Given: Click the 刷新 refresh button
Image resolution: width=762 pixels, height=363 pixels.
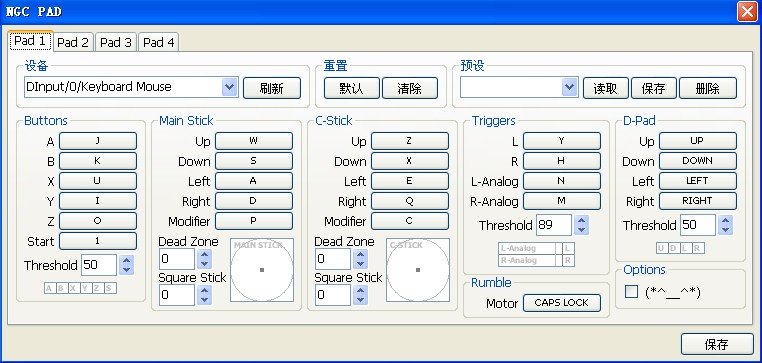Looking at the screenshot, I should (x=272, y=88).
